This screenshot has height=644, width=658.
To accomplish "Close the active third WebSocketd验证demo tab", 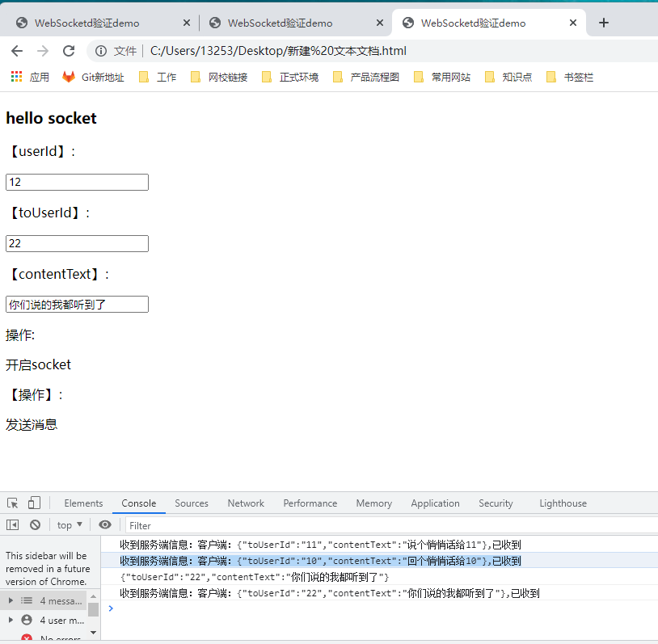I will [x=573, y=23].
